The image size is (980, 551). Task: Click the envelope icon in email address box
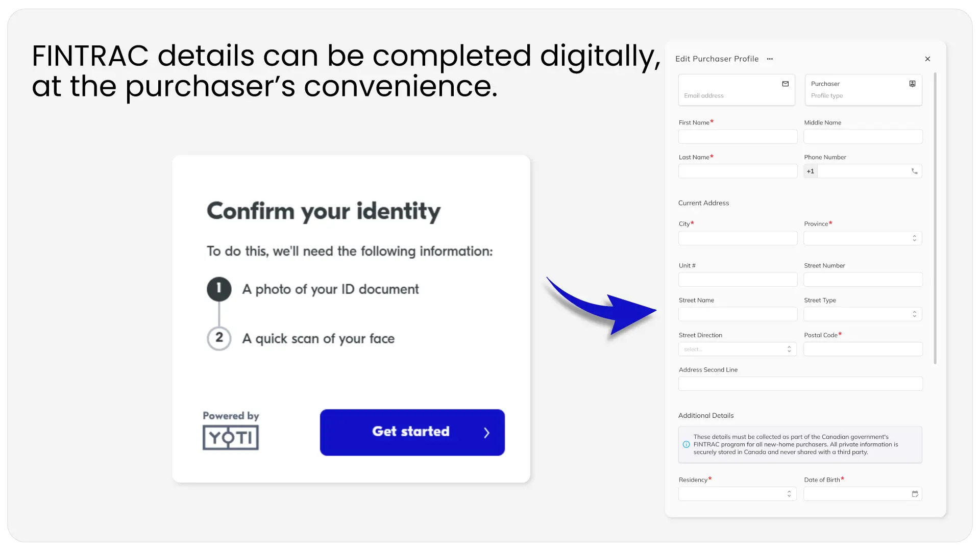786,84
